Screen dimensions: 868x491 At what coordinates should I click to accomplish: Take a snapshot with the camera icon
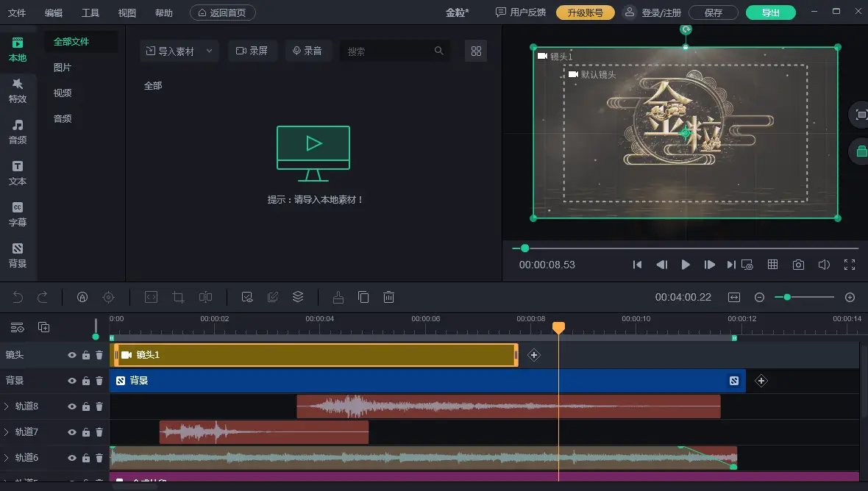click(x=798, y=265)
